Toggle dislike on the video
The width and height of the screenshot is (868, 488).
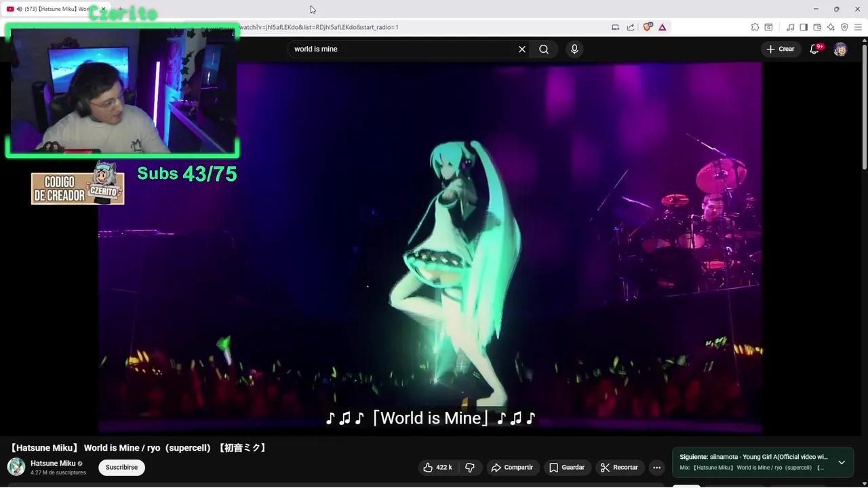470,467
